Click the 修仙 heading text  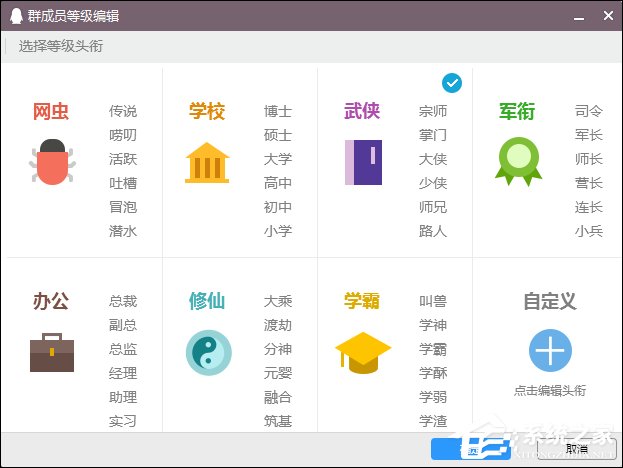tap(207, 301)
